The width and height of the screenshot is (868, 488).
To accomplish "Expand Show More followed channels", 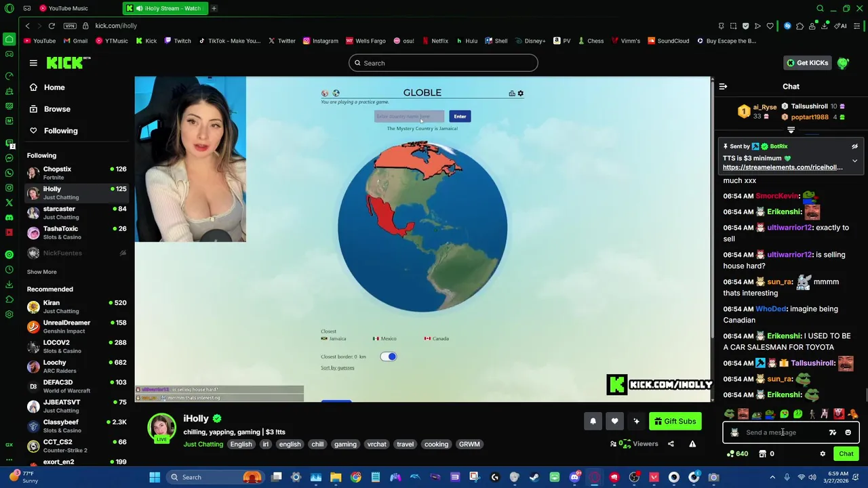I will (42, 272).
